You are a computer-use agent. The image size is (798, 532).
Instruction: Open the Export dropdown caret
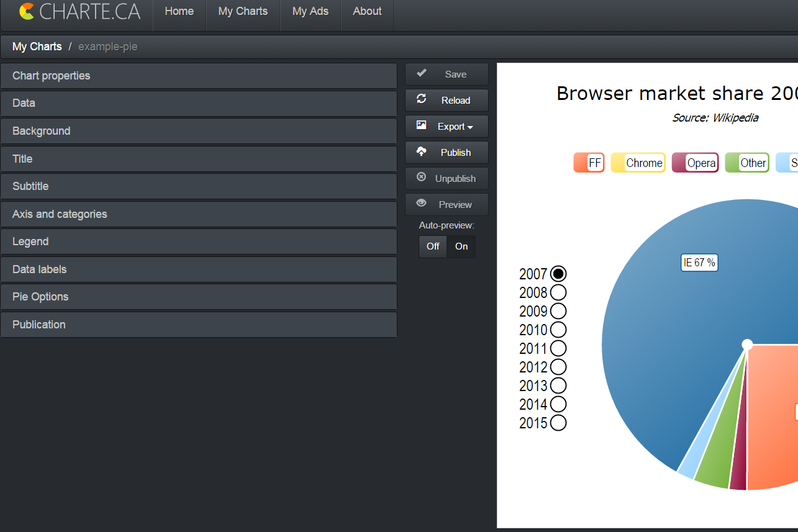click(470, 127)
